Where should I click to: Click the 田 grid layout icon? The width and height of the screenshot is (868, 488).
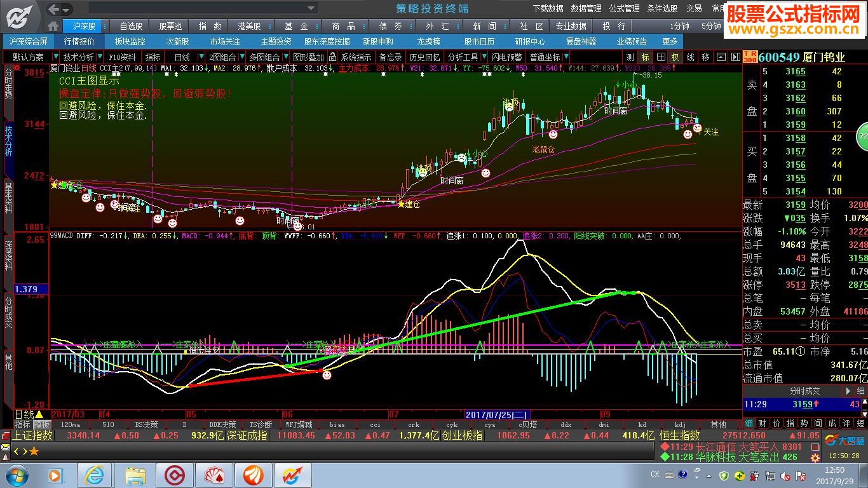(x=661, y=57)
